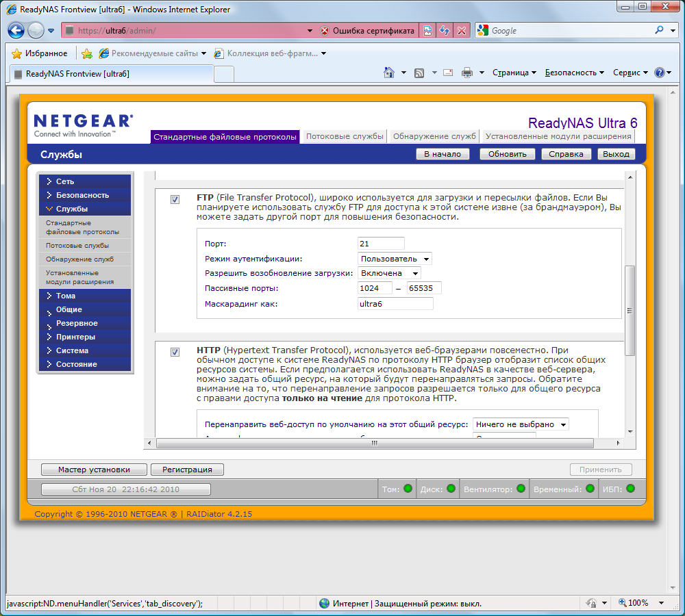
Task: Open the recent pages dropdown arrow
Action: click(51, 31)
